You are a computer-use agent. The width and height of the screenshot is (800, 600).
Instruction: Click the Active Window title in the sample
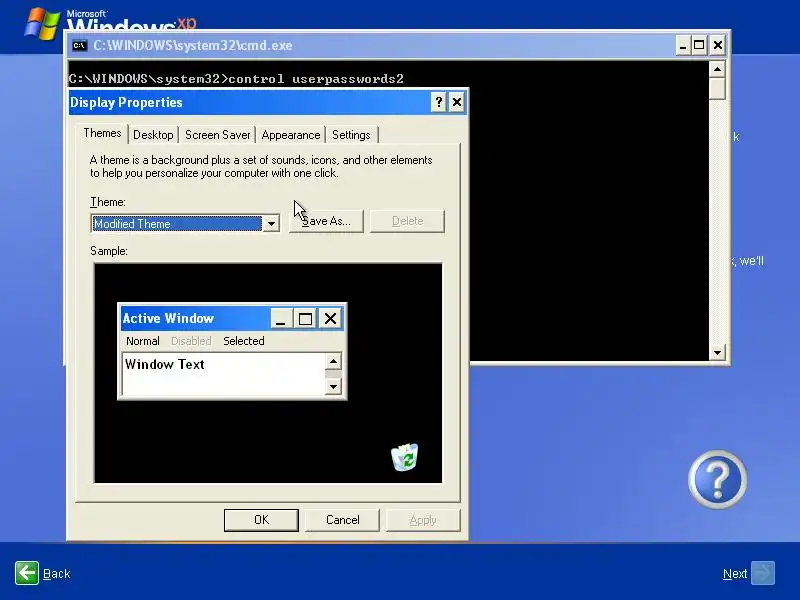tap(168, 318)
